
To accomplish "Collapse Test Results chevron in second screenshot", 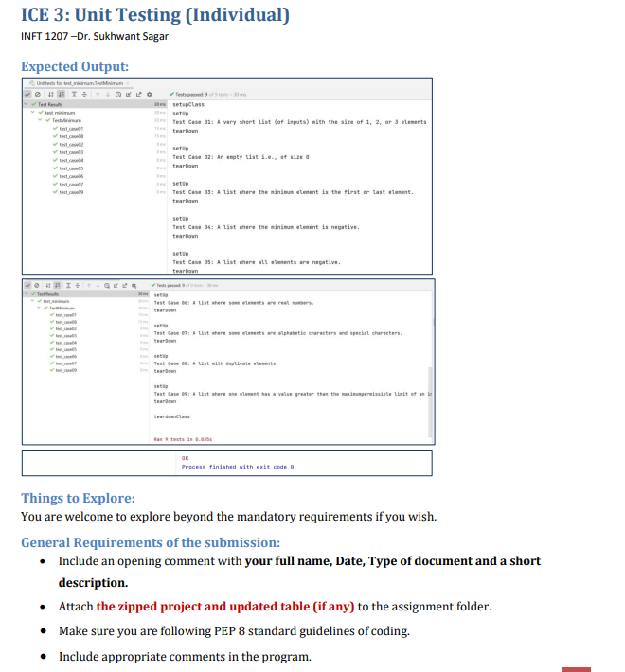I will [27, 294].
